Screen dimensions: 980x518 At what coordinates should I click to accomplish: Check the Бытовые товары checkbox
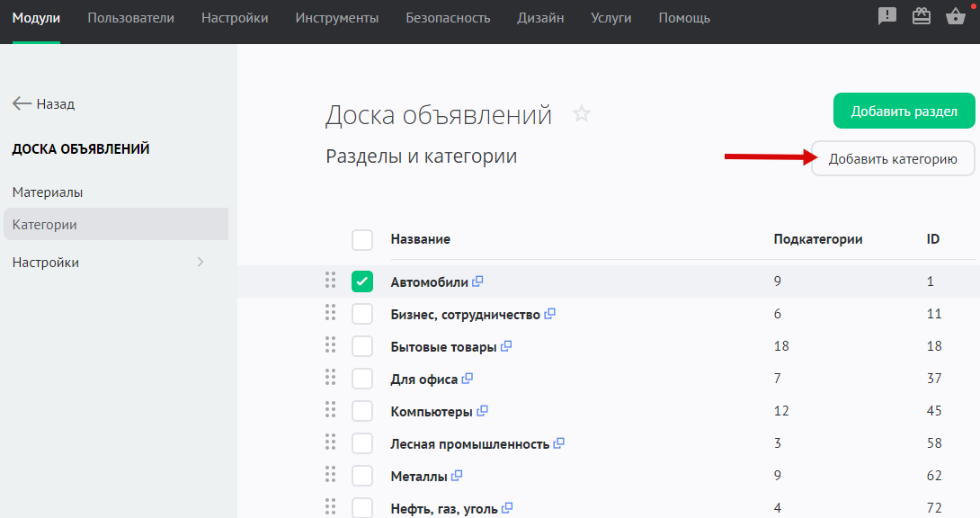[362, 346]
